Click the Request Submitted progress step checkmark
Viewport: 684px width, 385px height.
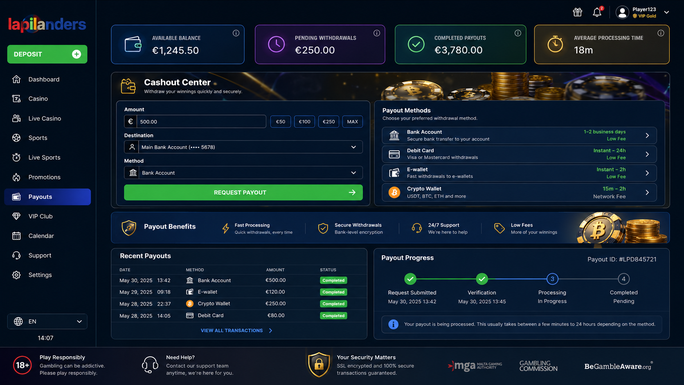click(410, 279)
